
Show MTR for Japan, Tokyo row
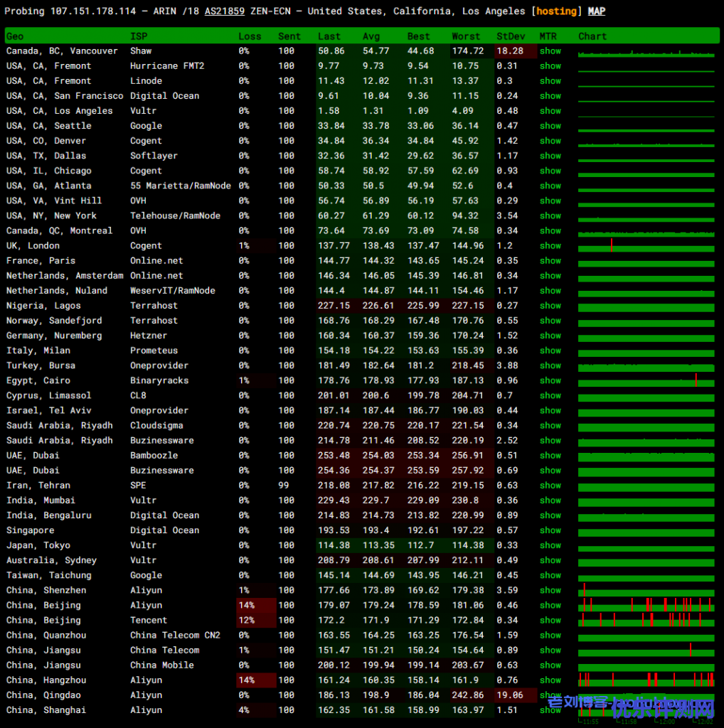[x=550, y=545]
